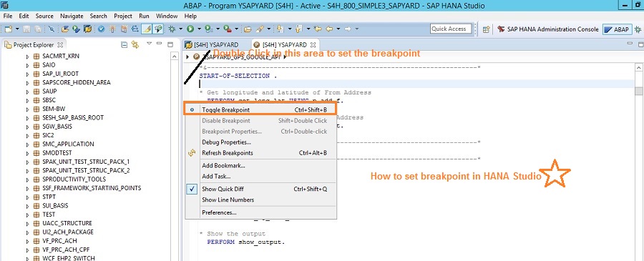Click the Forward navigation arrow icon
644x261 pixels.
pos(348,29)
